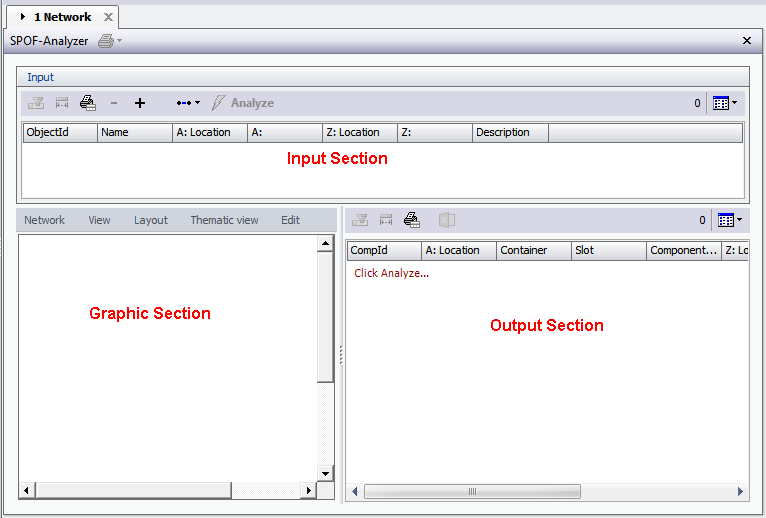Screen dimensions: 766x518
Task: Click the Analyze button
Action: point(243,103)
